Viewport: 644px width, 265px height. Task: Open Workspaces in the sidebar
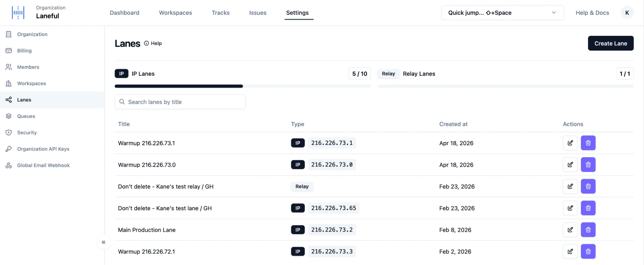pyautogui.click(x=52, y=83)
